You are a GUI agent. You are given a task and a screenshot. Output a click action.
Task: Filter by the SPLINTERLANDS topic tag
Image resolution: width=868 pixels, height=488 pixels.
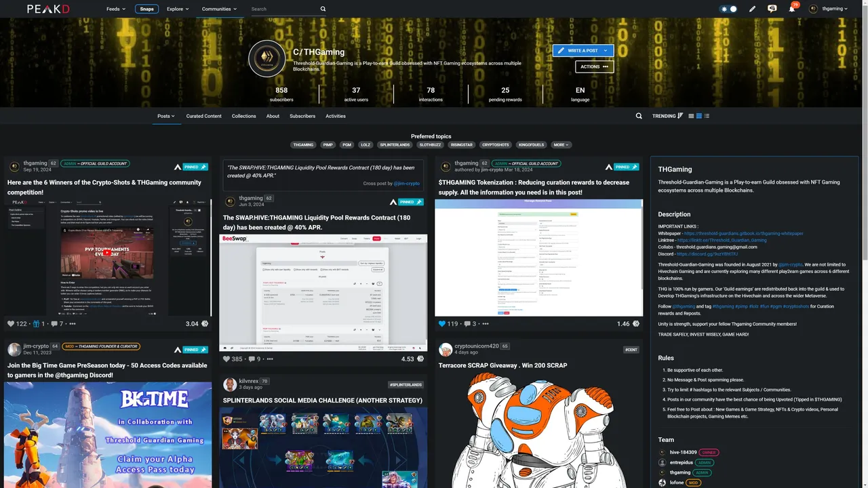click(394, 145)
